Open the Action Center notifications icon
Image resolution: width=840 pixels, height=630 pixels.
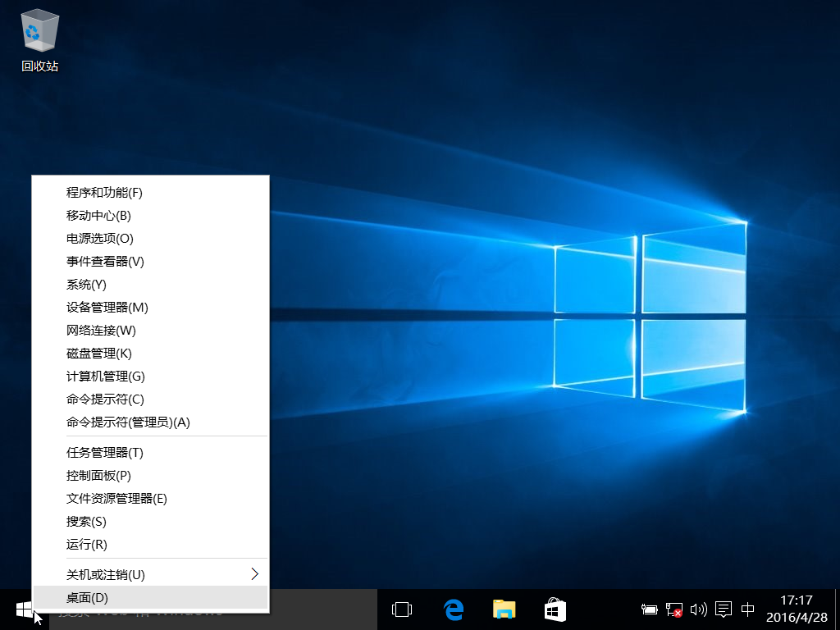[x=724, y=609]
